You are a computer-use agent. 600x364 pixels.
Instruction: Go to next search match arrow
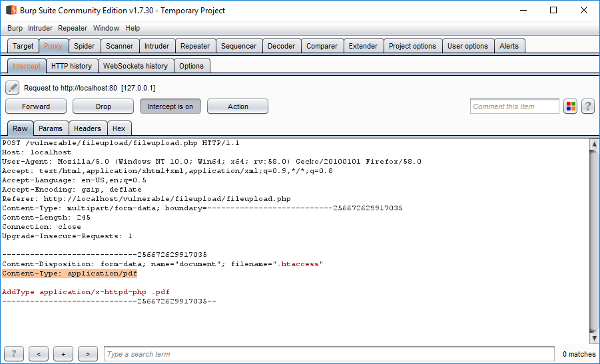click(88, 354)
